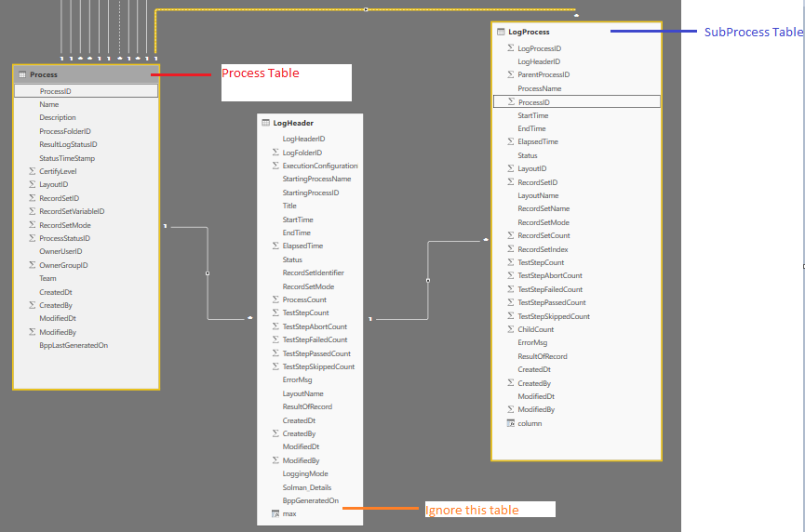Click the sigma icon beside ParentProcessID
The width and height of the screenshot is (805, 532).
511,74
